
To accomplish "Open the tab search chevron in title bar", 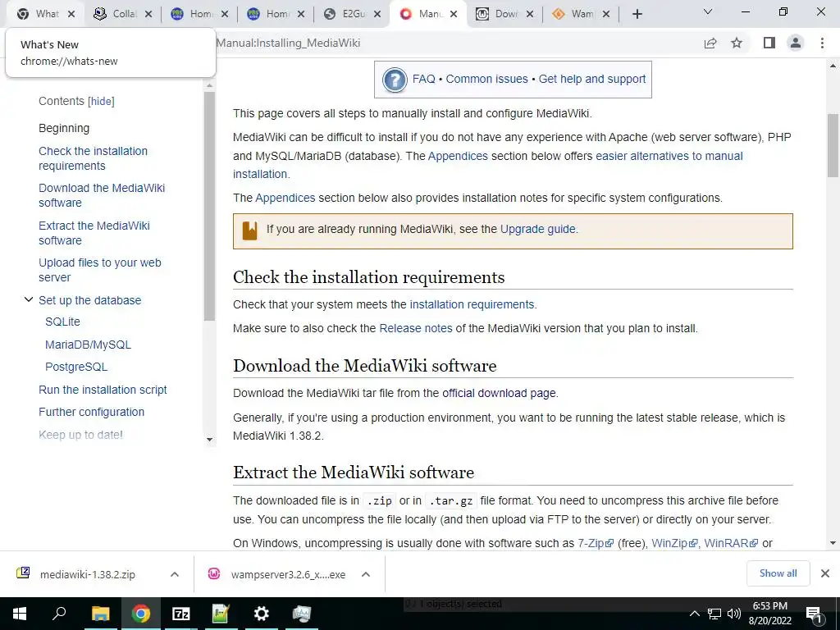I will (708, 11).
